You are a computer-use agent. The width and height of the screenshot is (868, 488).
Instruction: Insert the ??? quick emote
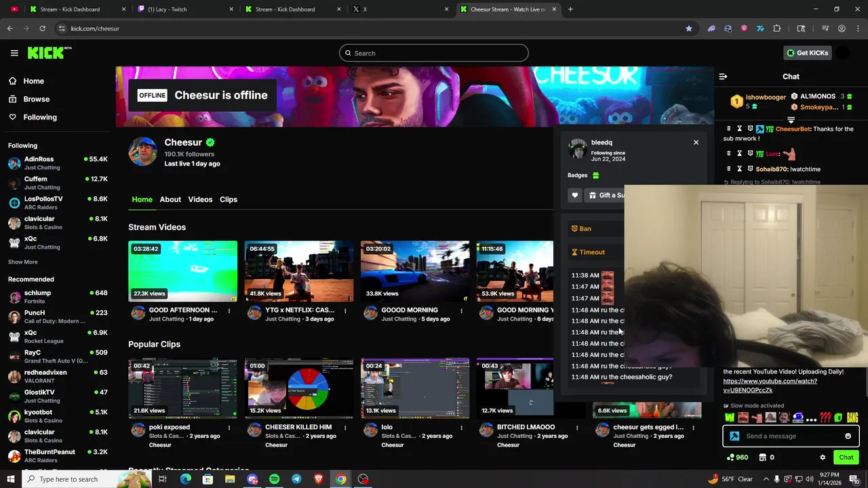825,418
